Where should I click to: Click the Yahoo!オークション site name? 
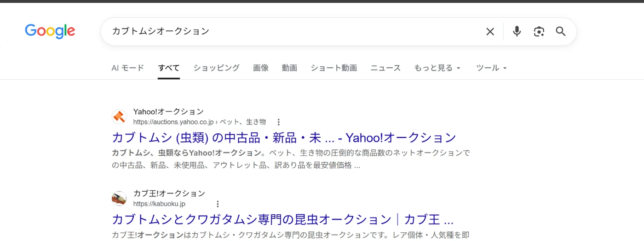[168, 112]
